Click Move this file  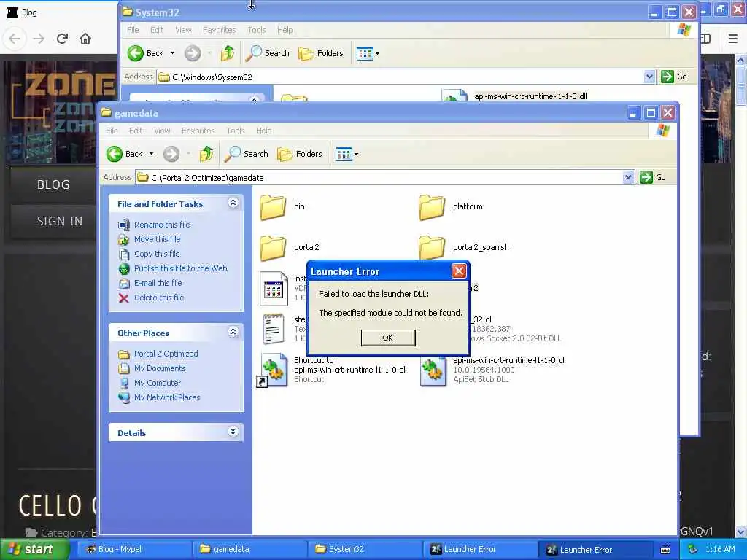tap(158, 239)
